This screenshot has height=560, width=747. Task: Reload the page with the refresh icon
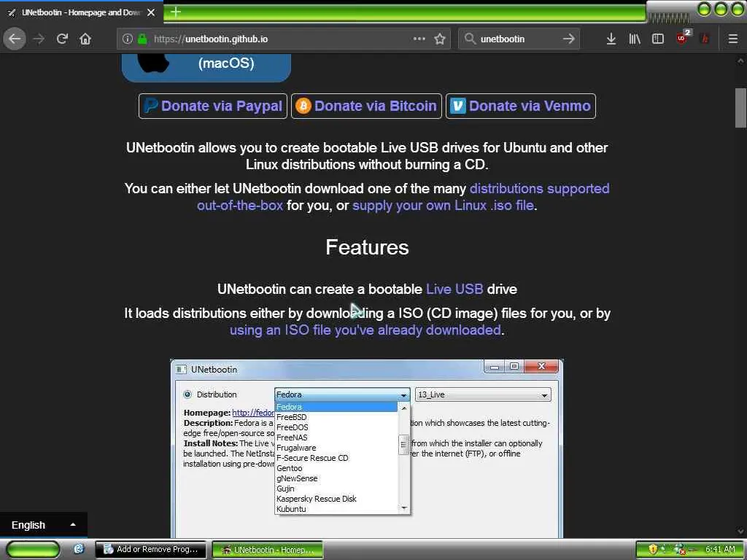tap(62, 39)
